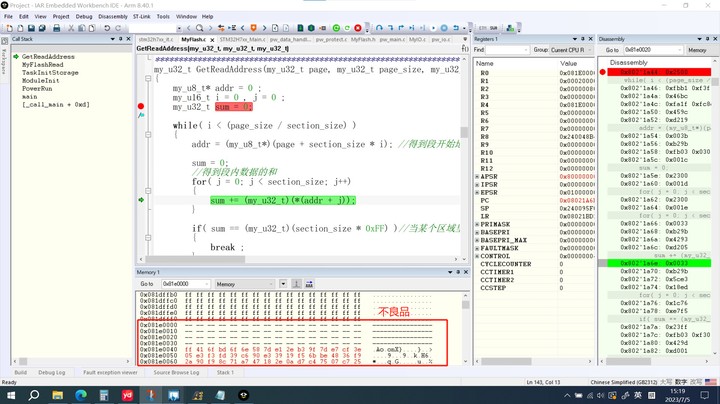
Task: Click function list f() icon in editor
Action: click(465, 48)
